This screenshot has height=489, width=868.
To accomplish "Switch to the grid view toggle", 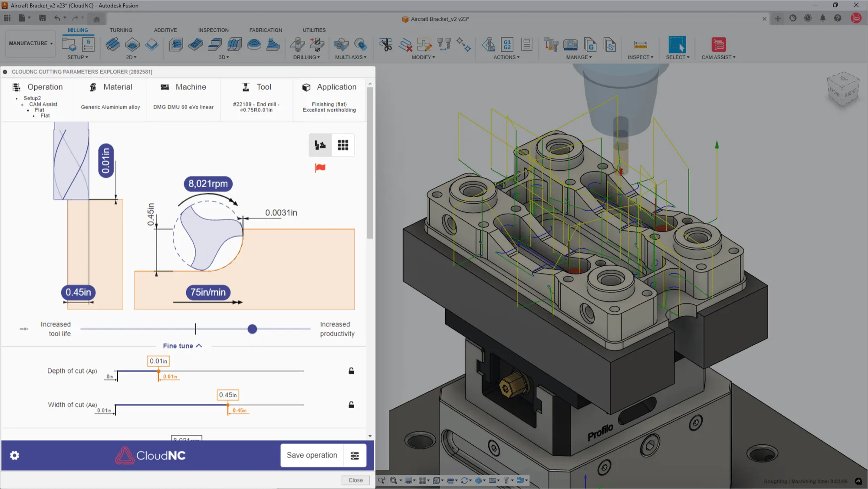I will (343, 145).
